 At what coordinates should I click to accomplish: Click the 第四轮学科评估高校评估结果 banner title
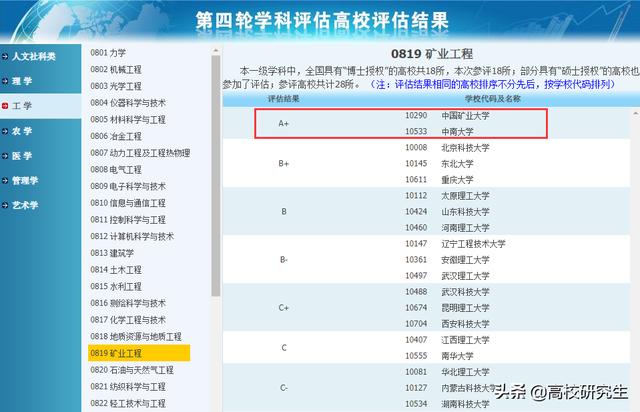[x=322, y=20]
